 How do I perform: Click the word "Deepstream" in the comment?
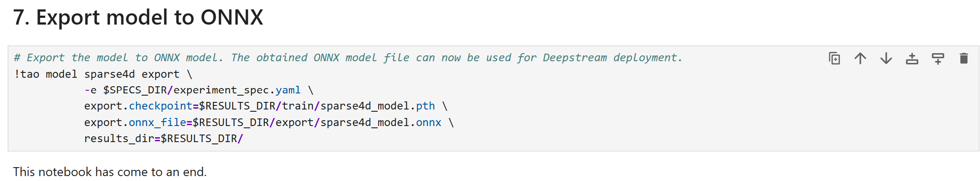(575, 58)
